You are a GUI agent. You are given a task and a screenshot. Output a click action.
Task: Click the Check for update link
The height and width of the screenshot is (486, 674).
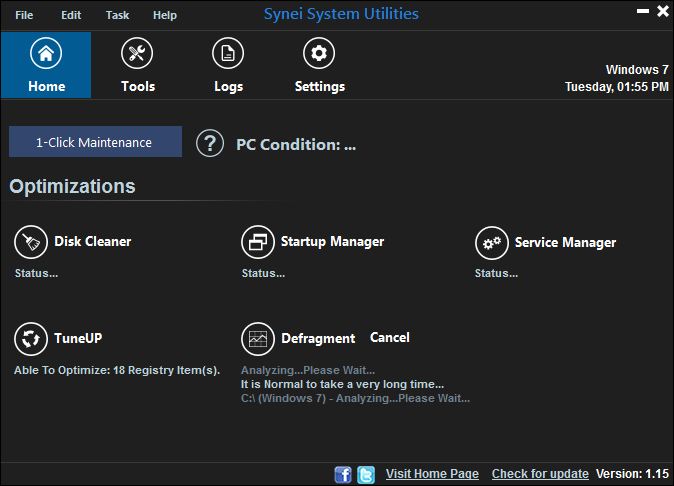pyautogui.click(x=540, y=474)
